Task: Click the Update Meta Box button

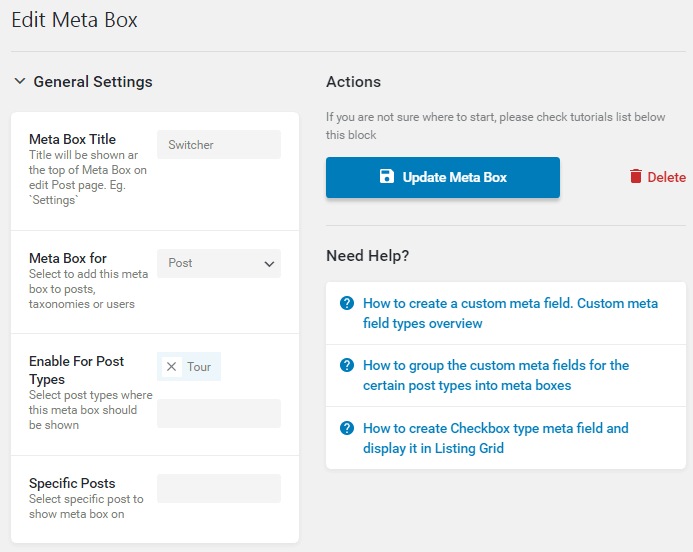Action: [x=443, y=177]
